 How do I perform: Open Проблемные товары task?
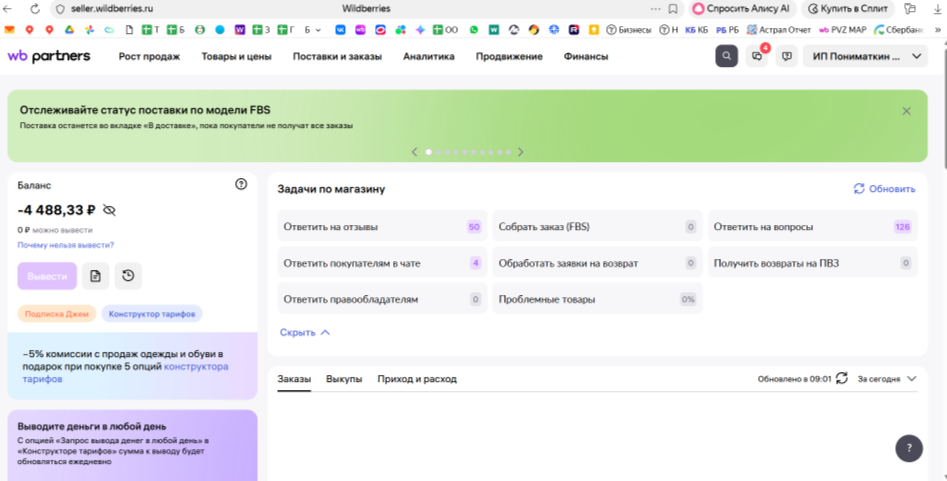[597, 299]
